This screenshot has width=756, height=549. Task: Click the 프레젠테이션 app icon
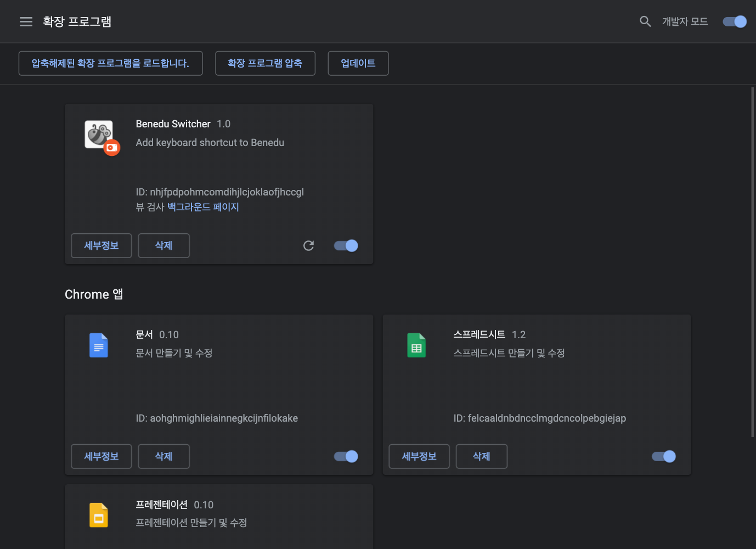(x=99, y=515)
